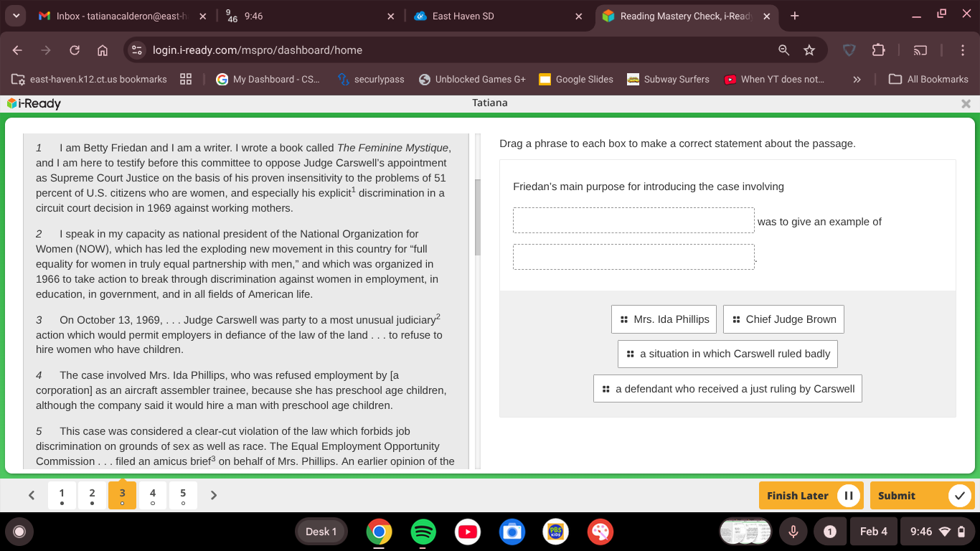Click the Spotify icon in the shelf
The image size is (980, 551).
[x=423, y=532]
